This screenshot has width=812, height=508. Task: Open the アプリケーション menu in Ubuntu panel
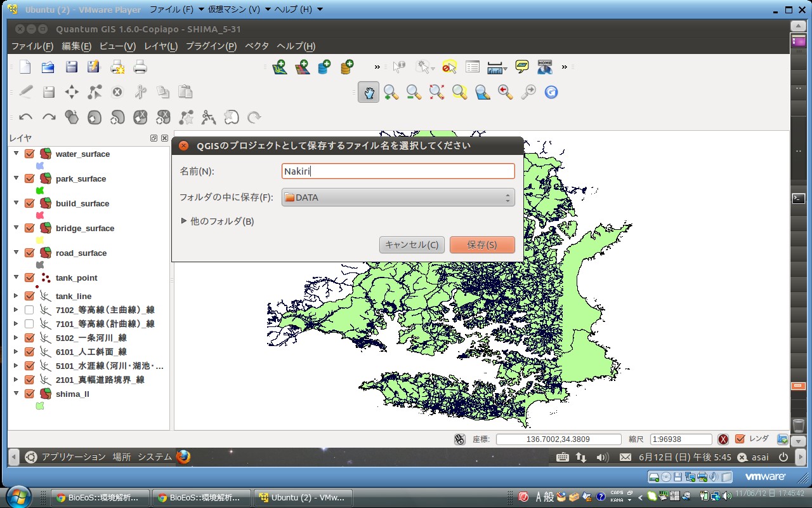click(74, 457)
